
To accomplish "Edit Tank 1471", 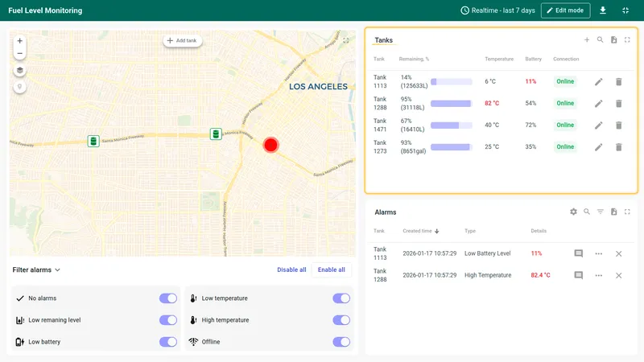I will (x=598, y=125).
